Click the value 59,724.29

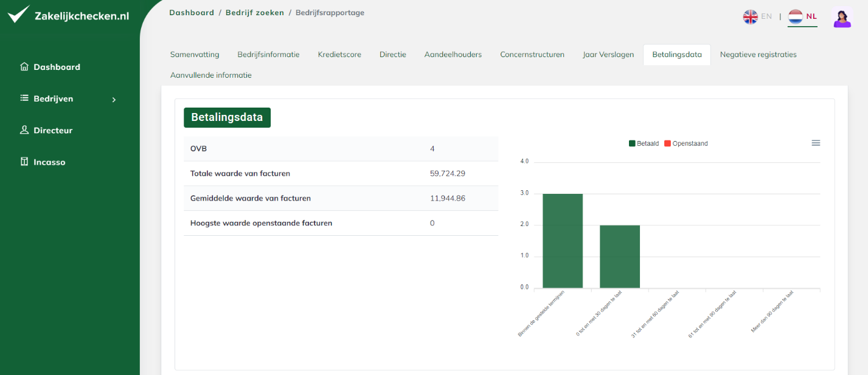point(448,173)
